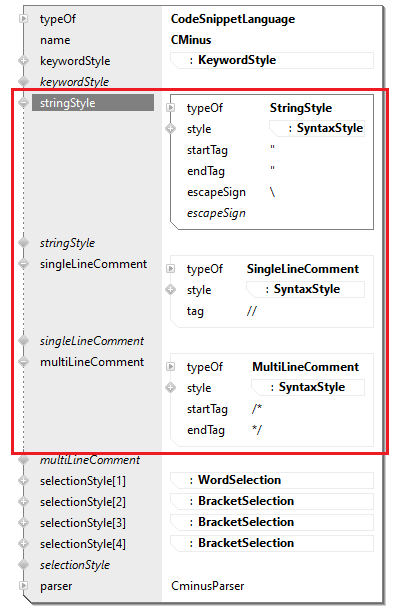Collapse the stringStyle node

[24, 102]
